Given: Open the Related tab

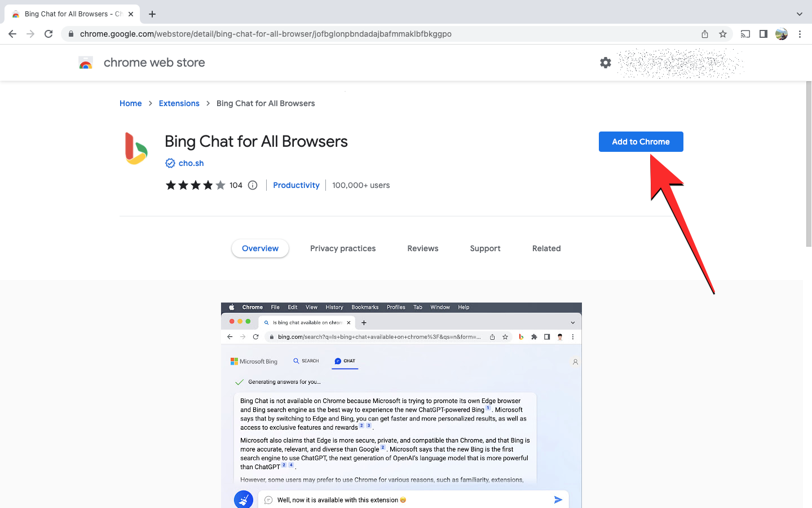Looking at the screenshot, I should 546,248.
